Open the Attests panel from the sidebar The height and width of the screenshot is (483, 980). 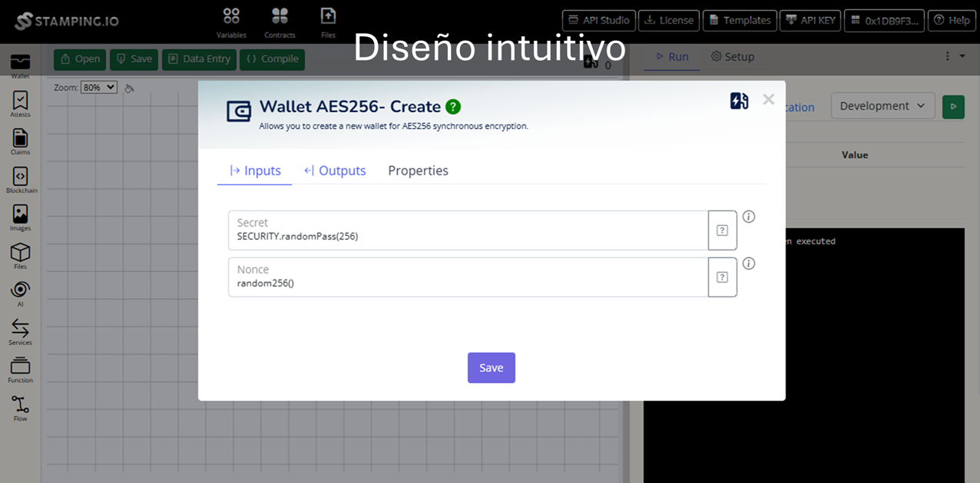20,100
